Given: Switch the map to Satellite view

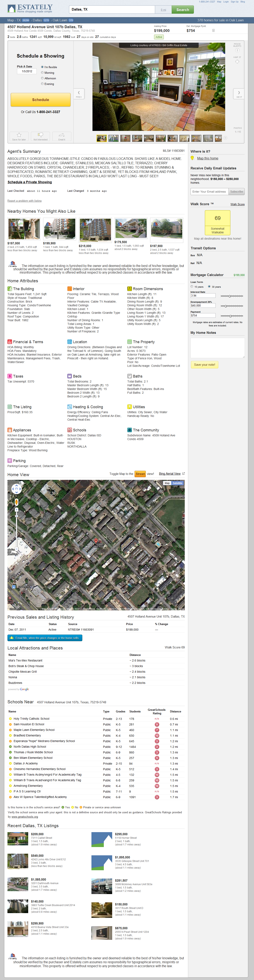Looking at the screenshot, I should 177,483.
